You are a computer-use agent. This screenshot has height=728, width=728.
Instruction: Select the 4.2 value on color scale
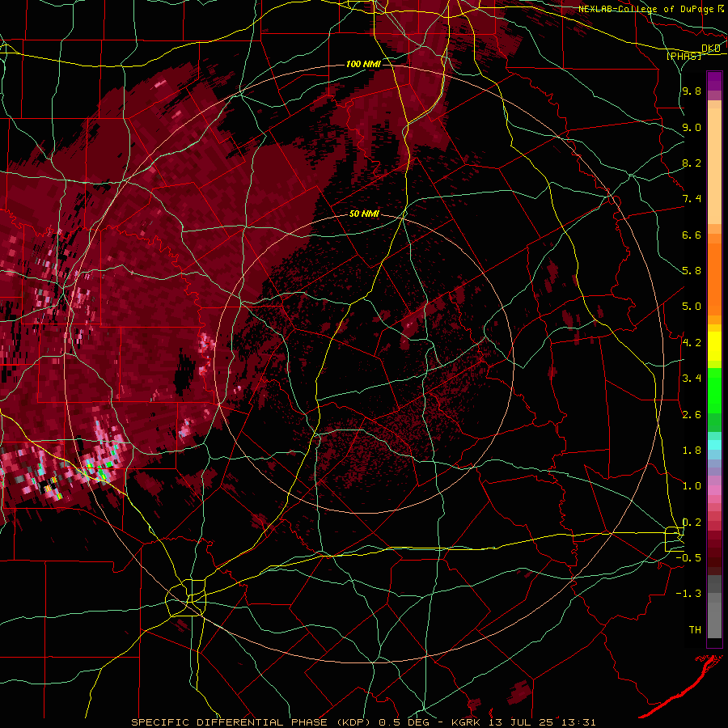pos(692,343)
